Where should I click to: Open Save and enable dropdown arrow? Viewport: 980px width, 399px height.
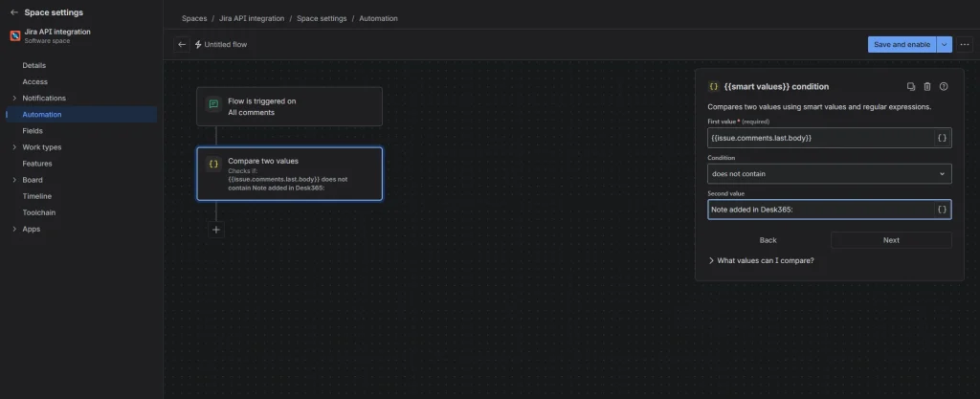945,44
